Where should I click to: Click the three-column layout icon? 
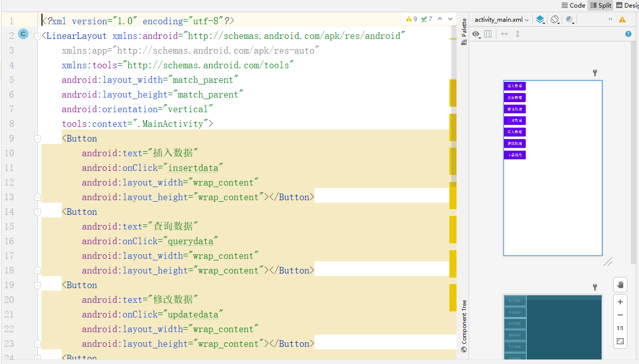pos(488,34)
